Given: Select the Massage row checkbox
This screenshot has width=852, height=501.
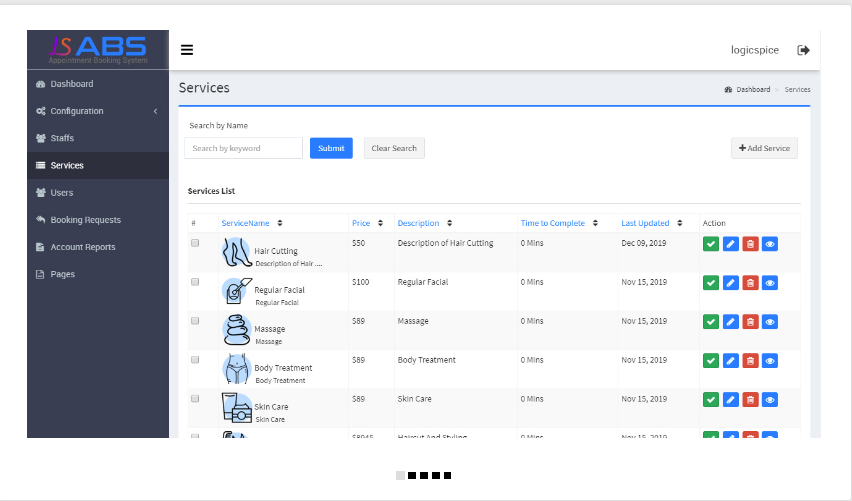Looking at the screenshot, I should [195, 321].
